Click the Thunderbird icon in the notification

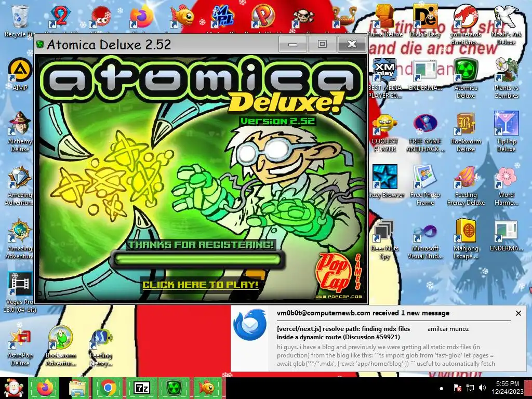250,324
